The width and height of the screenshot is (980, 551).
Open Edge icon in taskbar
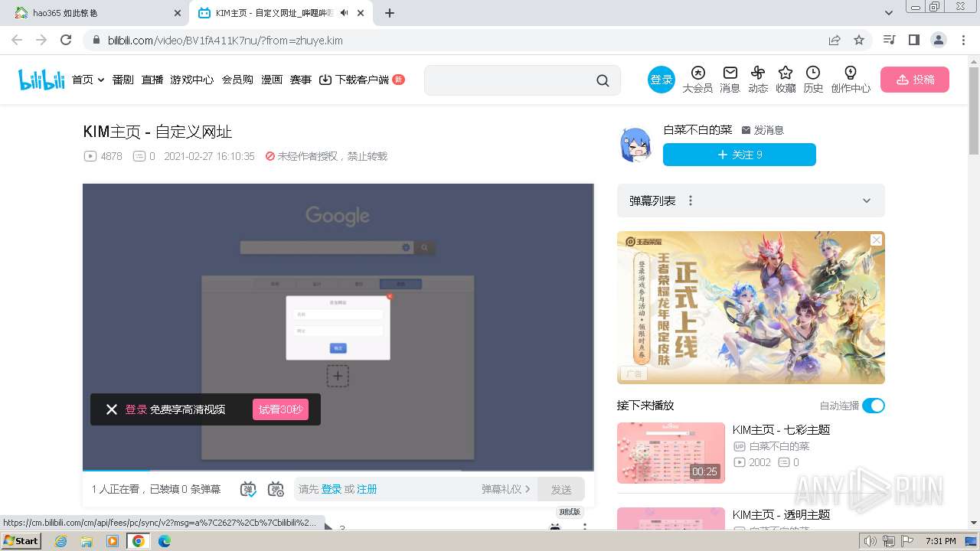point(164,540)
